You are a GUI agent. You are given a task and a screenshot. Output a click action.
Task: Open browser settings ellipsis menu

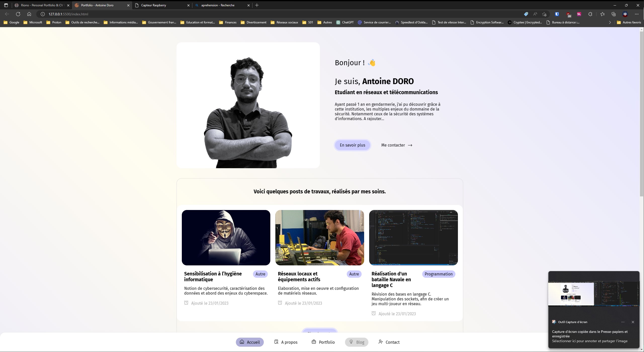pyautogui.click(x=636, y=14)
